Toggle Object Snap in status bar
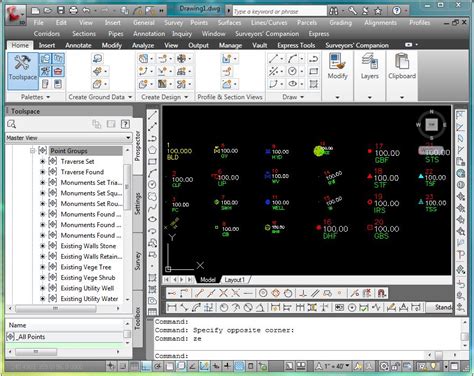474x376 pixels. coord(170,366)
